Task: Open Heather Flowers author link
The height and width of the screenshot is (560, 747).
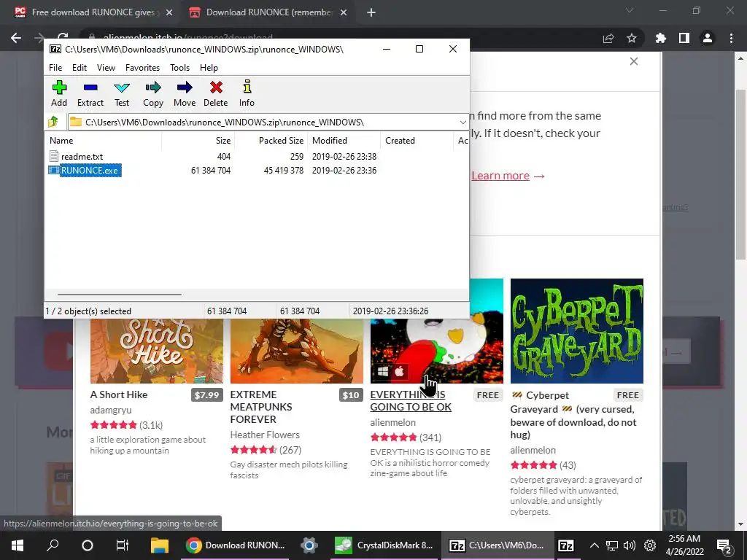Action: pyautogui.click(x=265, y=435)
